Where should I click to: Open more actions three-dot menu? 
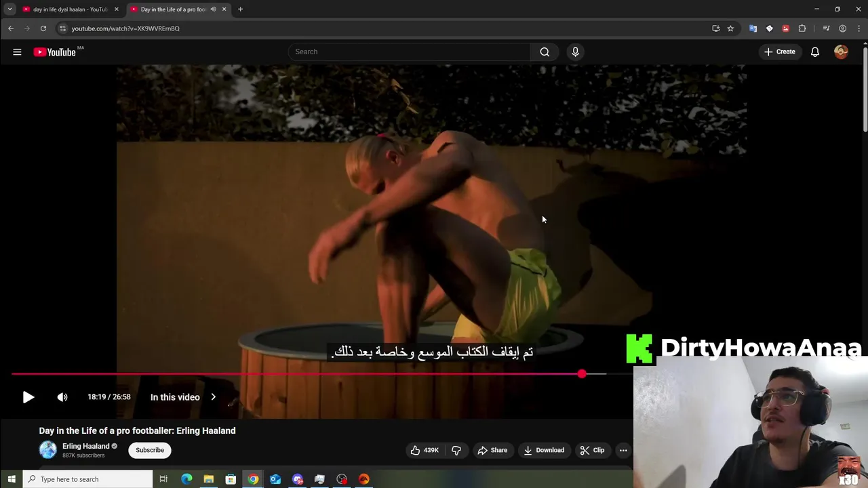(623, 450)
